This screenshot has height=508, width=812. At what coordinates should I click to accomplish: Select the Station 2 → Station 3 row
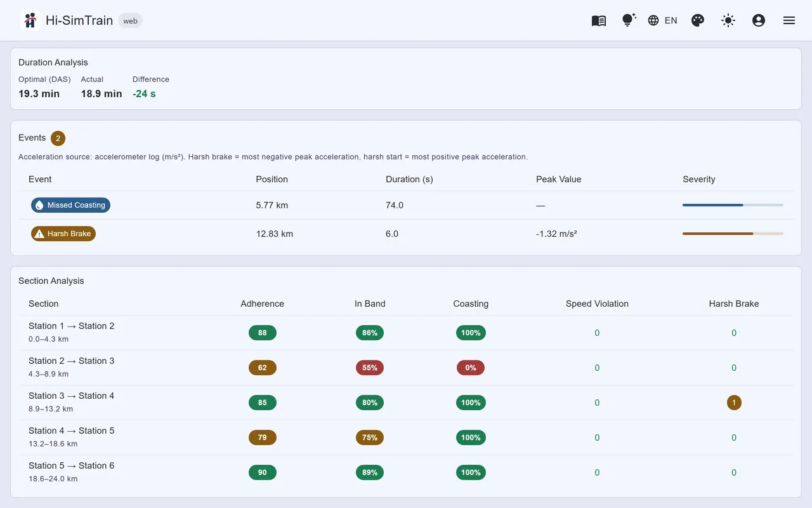406,368
